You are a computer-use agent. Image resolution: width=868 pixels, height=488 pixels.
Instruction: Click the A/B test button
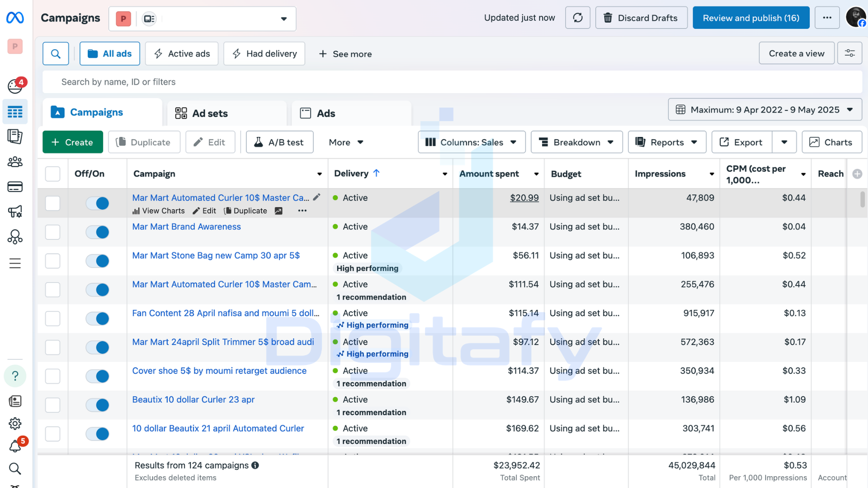280,142
